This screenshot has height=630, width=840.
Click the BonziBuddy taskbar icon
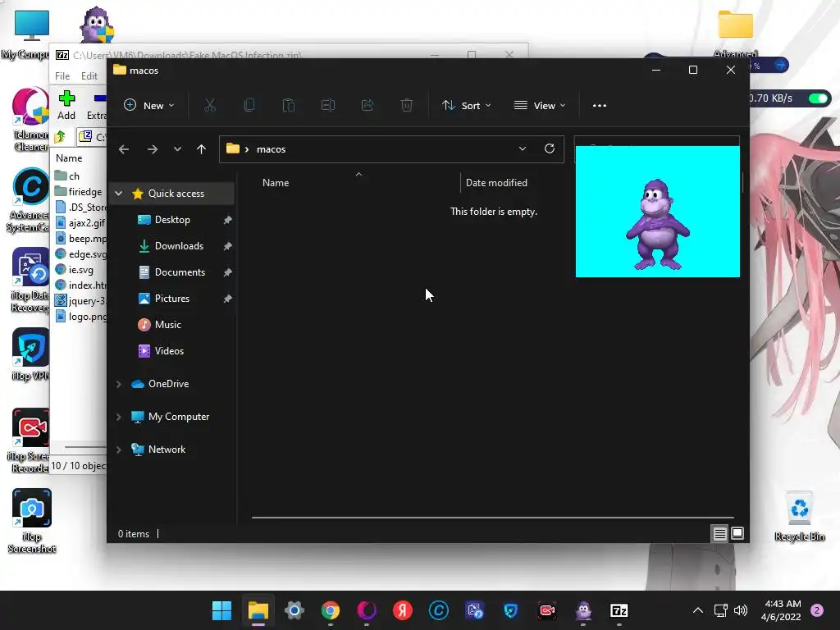[583, 610]
